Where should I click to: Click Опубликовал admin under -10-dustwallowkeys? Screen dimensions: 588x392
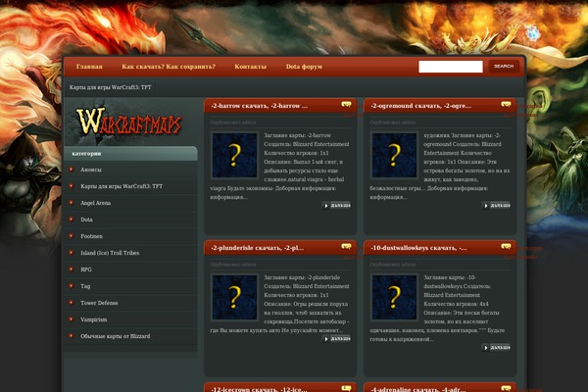(x=393, y=265)
